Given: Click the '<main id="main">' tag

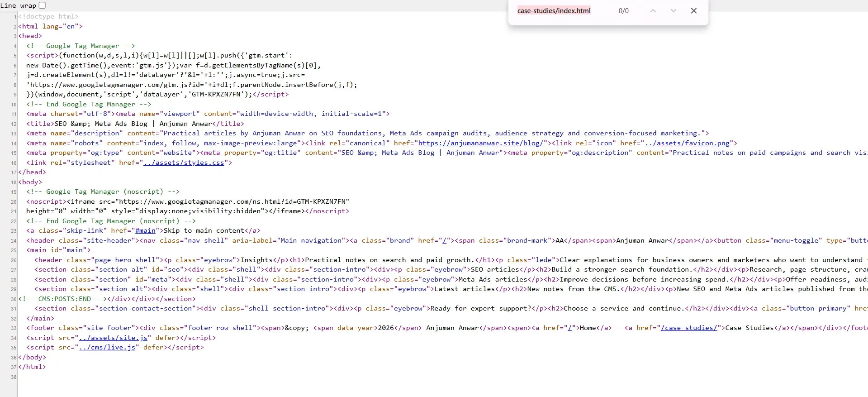Looking at the screenshot, I should click(x=58, y=250).
